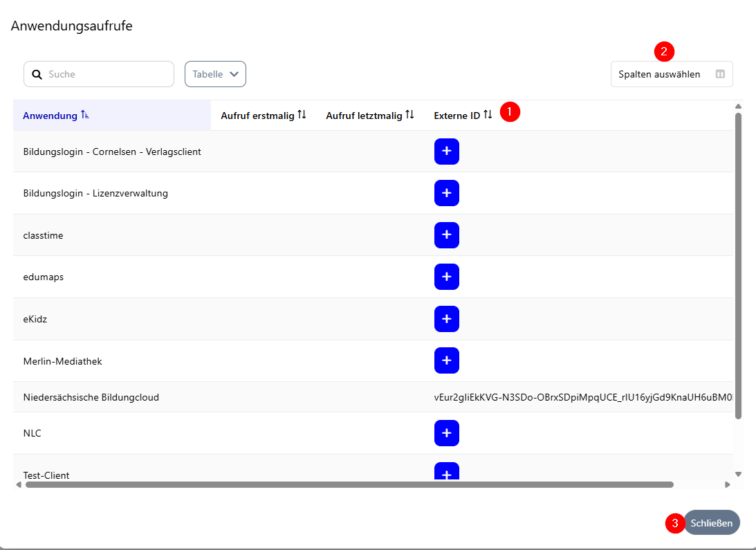The width and height of the screenshot is (756, 550).
Task: Open Spalten auswählen column picker
Action: coord(671,74)
